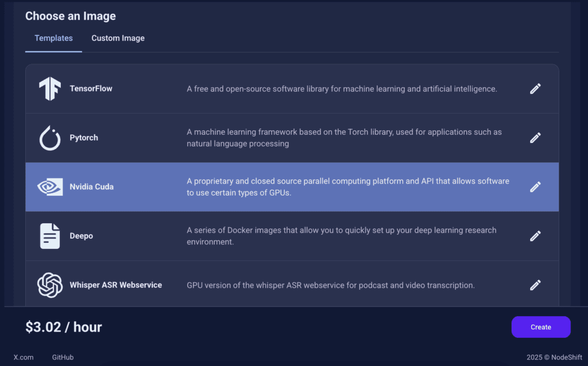
Task: Click the 2025 © NodeShift copyright text
Action: point(554,357)
